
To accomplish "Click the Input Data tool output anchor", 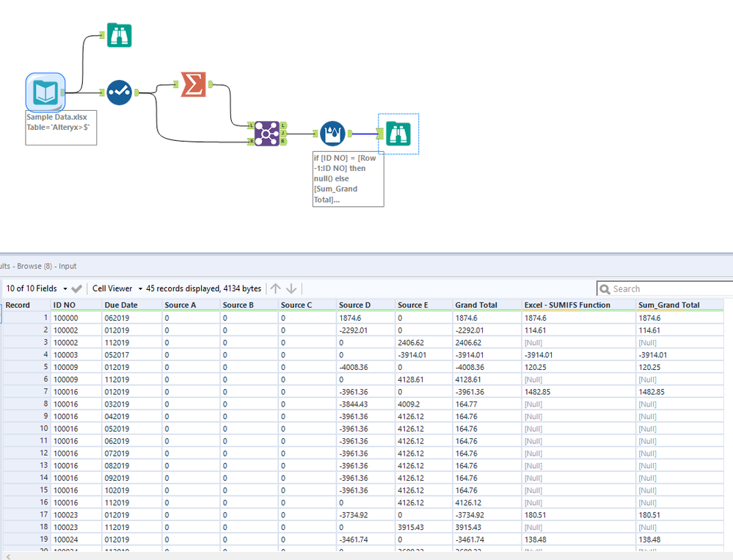I will tap(62, 92).
